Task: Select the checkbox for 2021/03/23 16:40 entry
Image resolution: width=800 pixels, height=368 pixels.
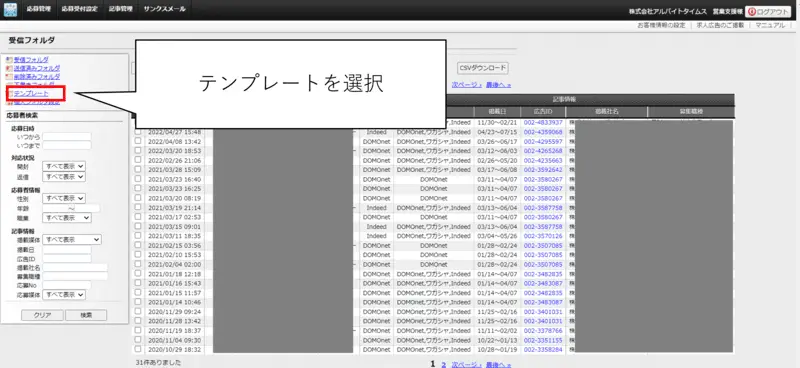Action: click(138, 179)
